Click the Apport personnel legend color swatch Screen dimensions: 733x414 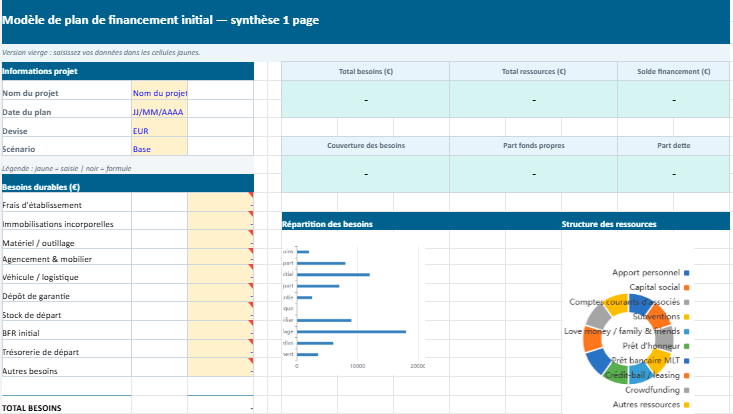(688, 272)
